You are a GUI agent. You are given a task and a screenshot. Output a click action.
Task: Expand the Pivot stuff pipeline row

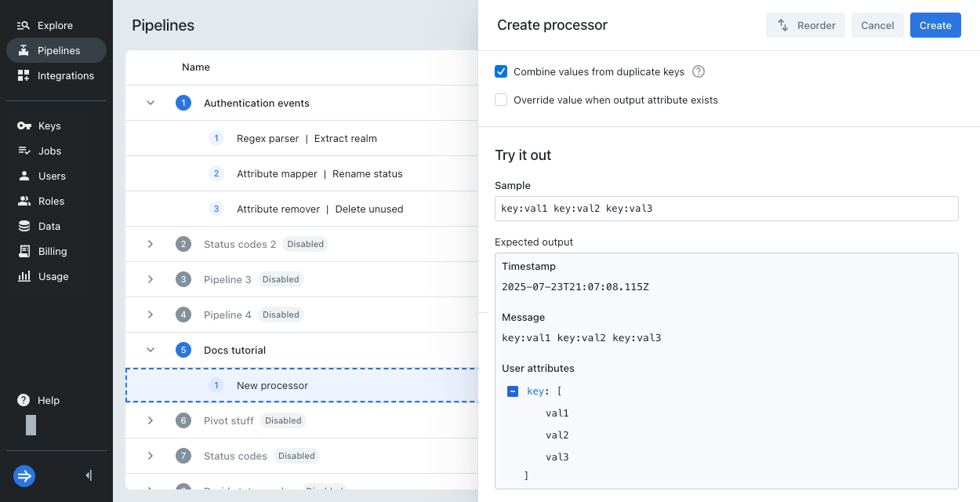coord(151,420)
